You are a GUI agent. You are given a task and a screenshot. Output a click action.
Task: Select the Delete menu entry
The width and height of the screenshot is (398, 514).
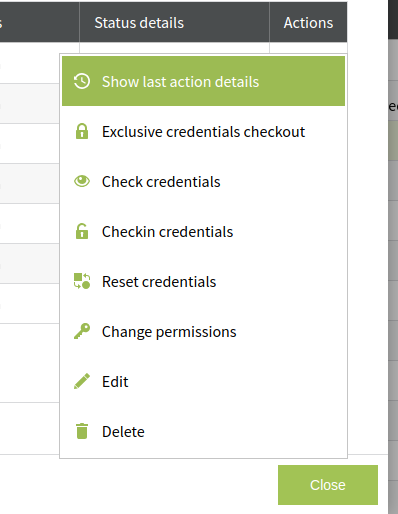(203, 431)
